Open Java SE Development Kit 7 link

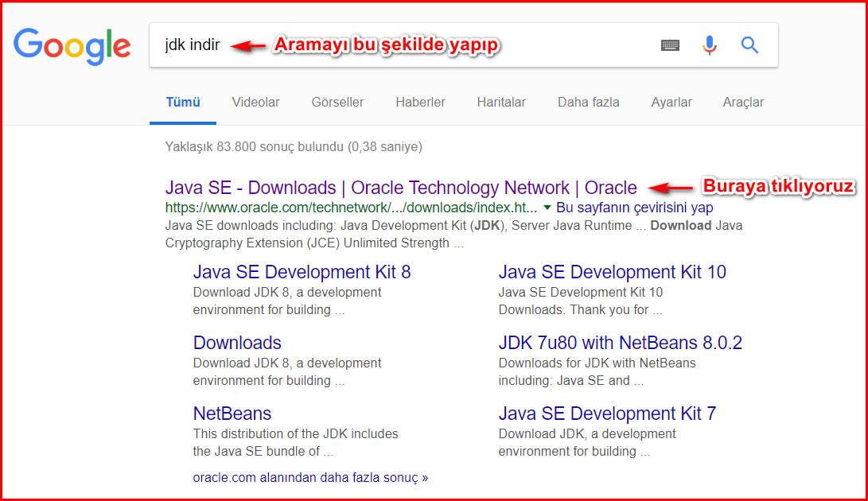coord(607,414)
